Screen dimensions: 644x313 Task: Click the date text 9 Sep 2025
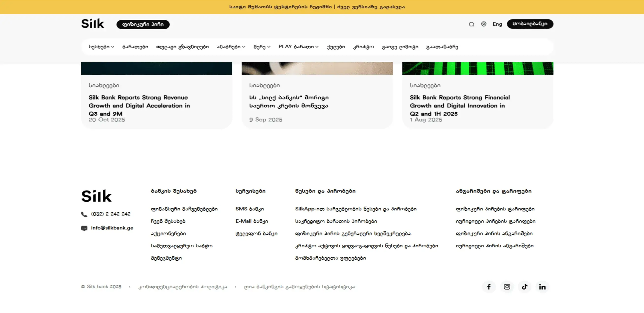pos(266,120)
